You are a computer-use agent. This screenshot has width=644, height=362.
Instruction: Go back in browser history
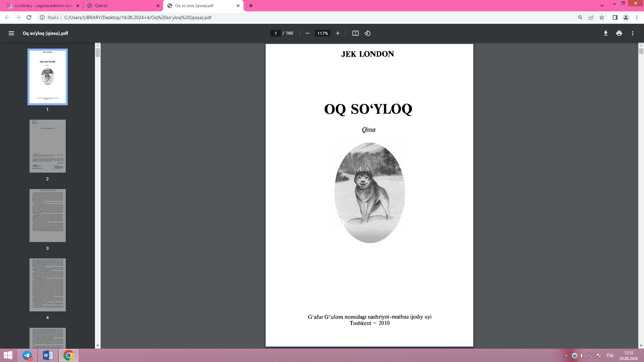tap(7, 17)
